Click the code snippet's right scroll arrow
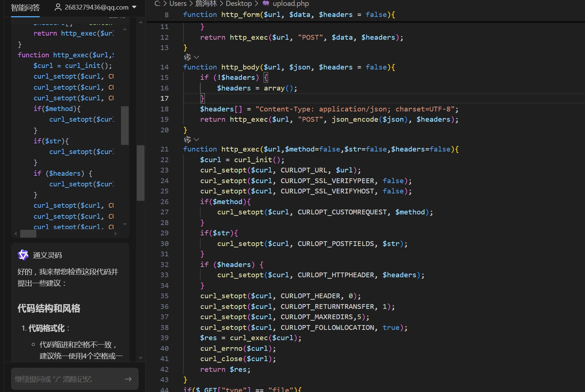Viewport: 585px width, 392px height. 116,234
